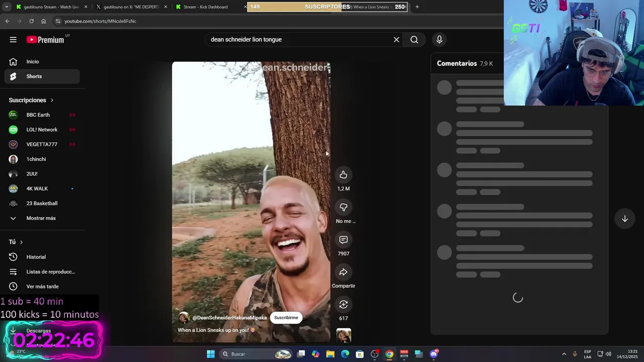The height and width of the screenshot is (362, 644).
Task: Open the LOL! Network channel
Action: point(42,130)
